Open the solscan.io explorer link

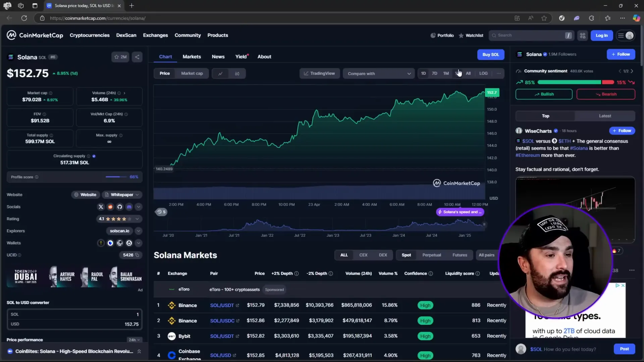pyautogui.click(x=119, y=231)
